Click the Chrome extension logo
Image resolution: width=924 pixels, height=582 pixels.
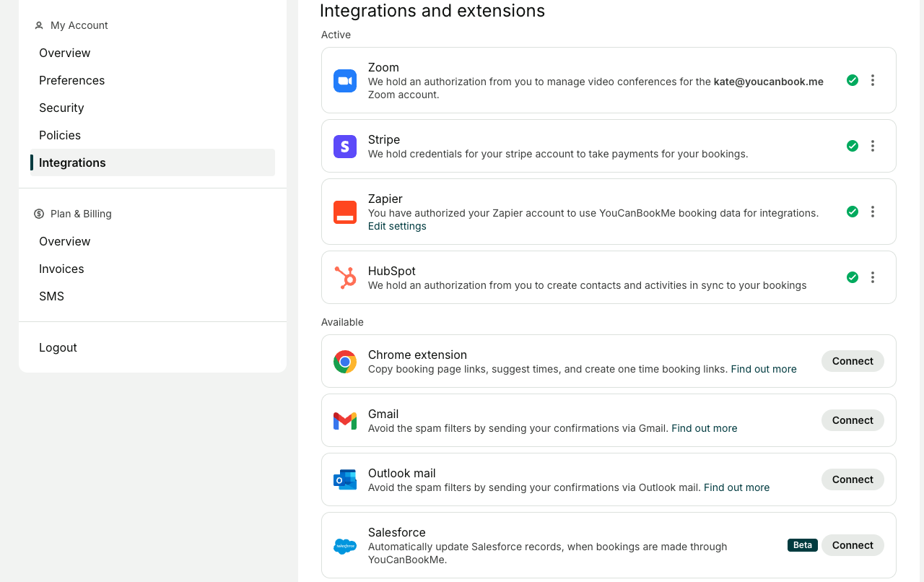(x=345, y=362)
